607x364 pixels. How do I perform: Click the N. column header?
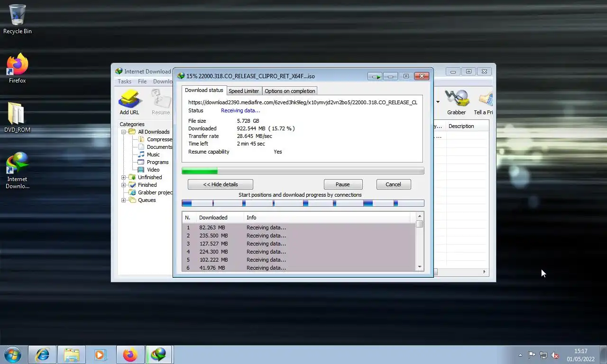tap(189, 218)
